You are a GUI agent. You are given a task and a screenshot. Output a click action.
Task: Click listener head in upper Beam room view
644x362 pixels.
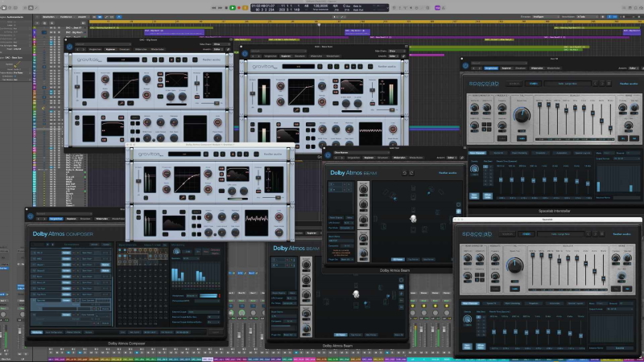coord(413,219)
